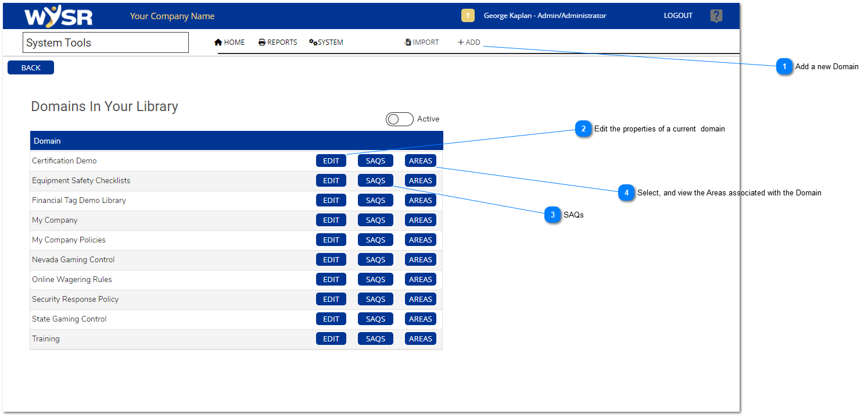Edit the Nevada Gaming Control domain
This screenshot has width=868, height=417.
[x=331, y=259]
